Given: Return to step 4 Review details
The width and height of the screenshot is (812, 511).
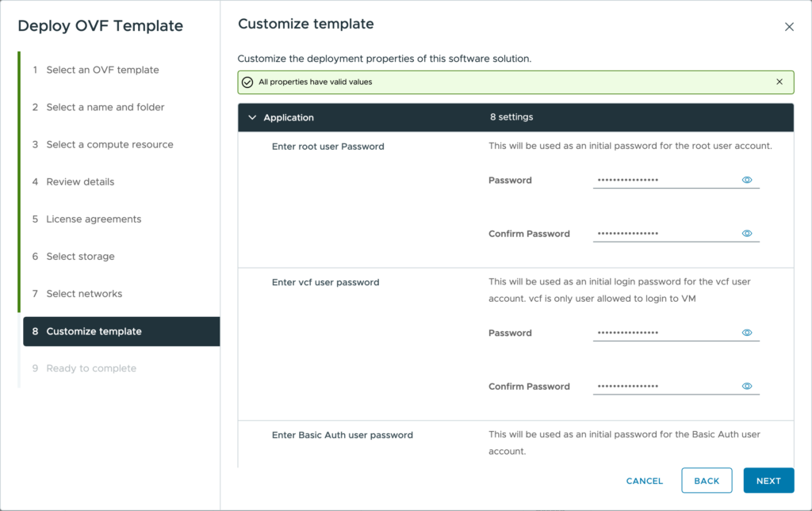Looking at the screenshot, I should (80, 181).
